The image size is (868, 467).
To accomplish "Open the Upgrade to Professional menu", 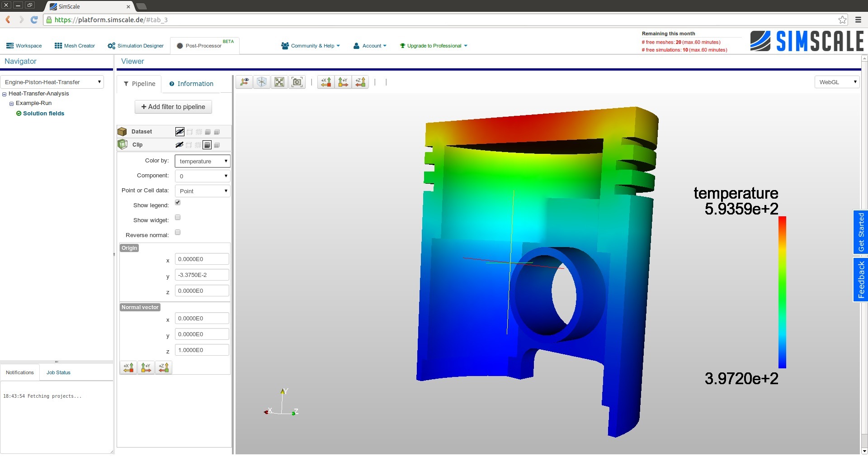I will tap(433, 45).
